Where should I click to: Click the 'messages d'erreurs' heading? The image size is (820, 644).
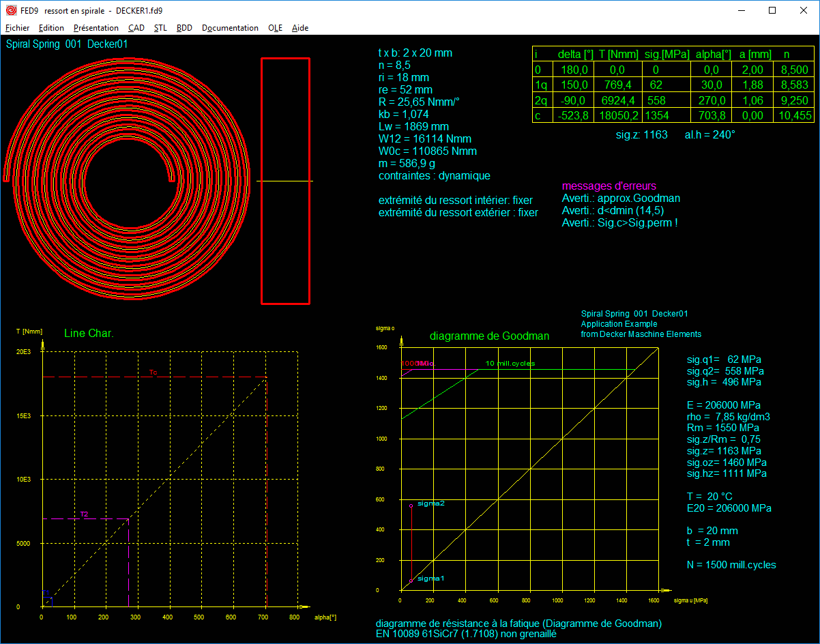pyautogui.click(x=609, y=186)
